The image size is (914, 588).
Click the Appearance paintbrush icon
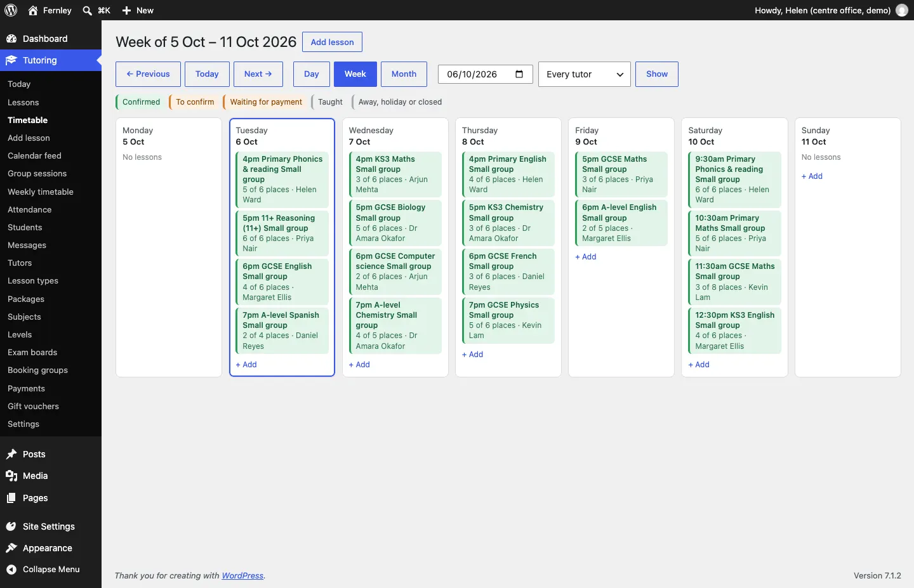(11, 548)
